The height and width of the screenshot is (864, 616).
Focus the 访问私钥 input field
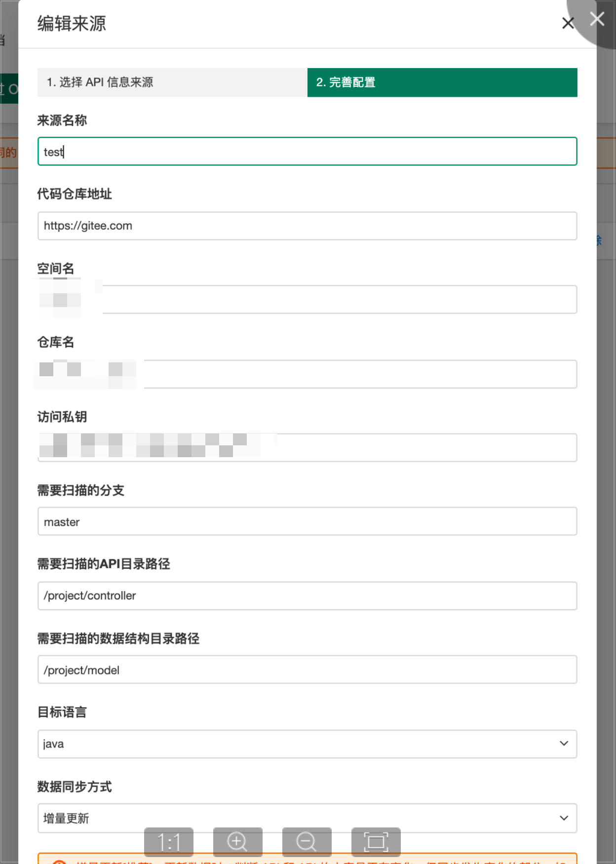[307, 448]
